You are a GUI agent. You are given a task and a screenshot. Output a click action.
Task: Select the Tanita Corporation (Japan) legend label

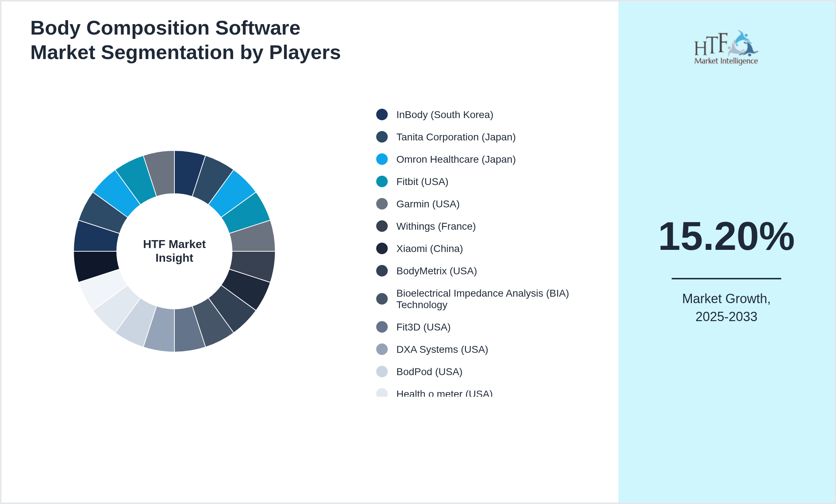tap(456, 137)
